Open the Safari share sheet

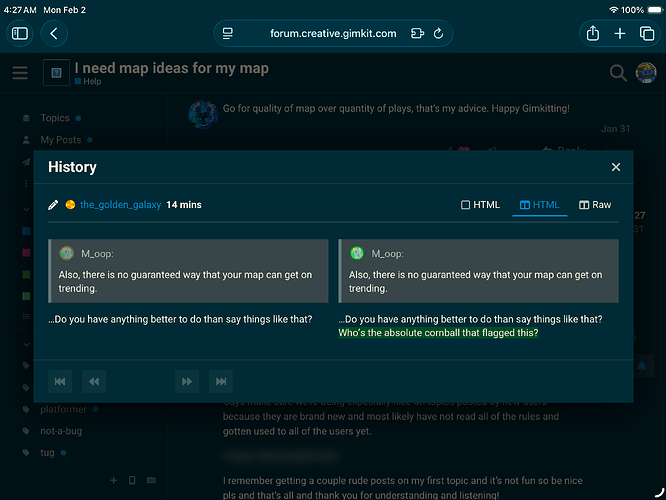(593, 33)
